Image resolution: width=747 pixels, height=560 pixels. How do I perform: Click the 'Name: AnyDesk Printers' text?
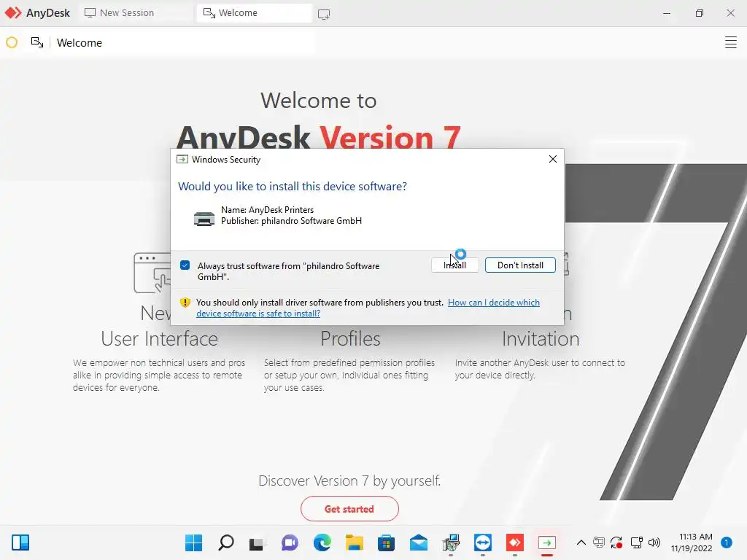(x=267, y=209)
